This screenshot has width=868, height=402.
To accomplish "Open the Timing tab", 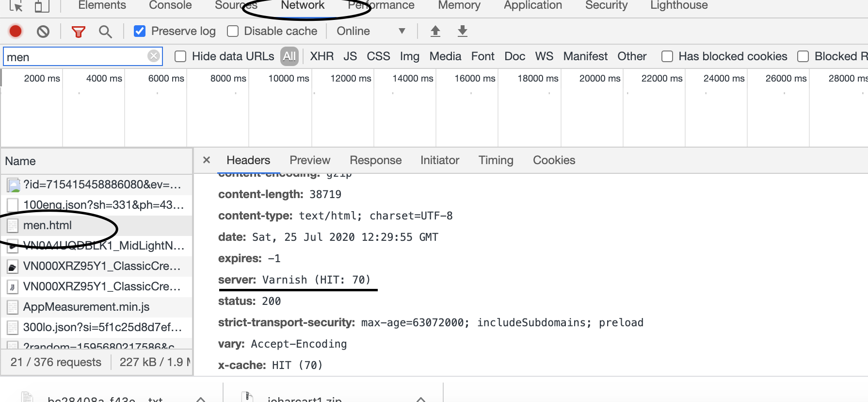I will tap(496, 160).
